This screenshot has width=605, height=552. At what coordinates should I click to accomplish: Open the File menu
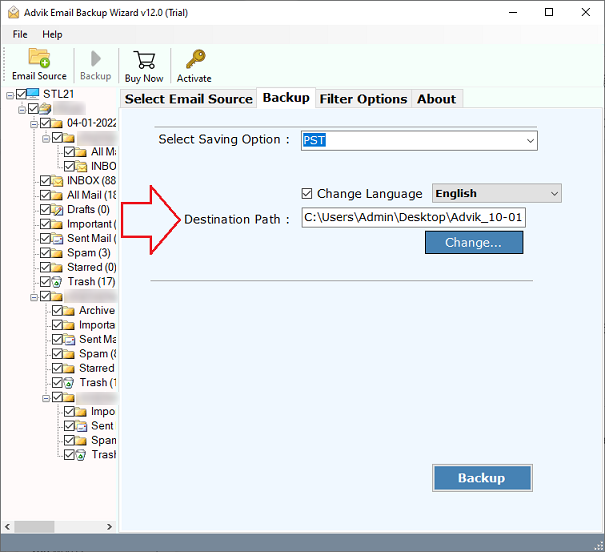coord(20,34)
